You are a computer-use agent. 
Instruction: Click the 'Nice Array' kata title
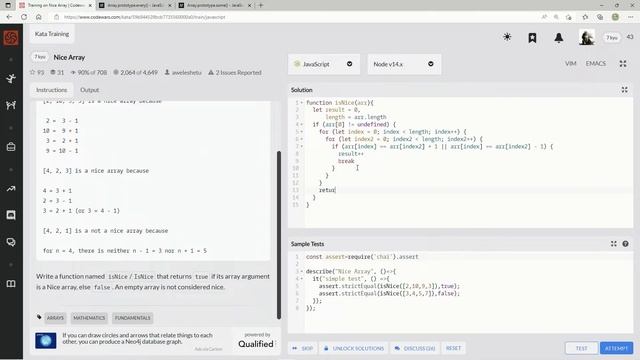click(69, 58)
